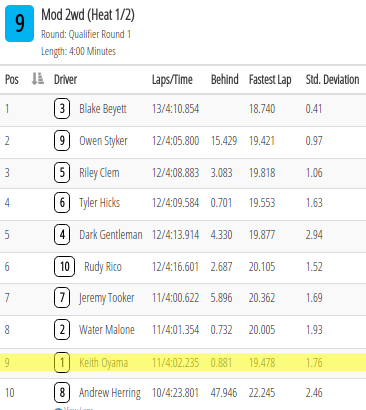Viewport: 366px width, 410px height.
Task: Click car number 9 badge for Owen Styker
Action: click(62, 141)
